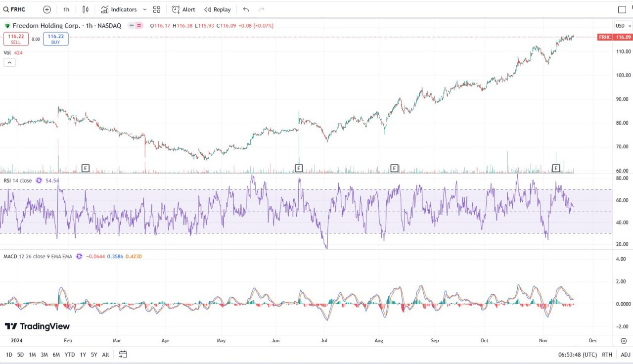Viewport: 633px width, 364px height.
Task: Select the 1M date range
Action: click(x=32, y=355)
